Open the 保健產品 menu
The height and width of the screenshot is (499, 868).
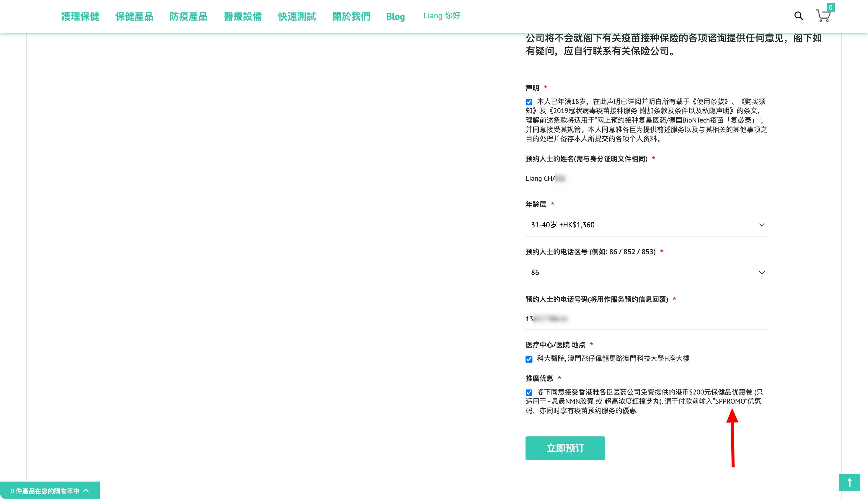(x=135, y=17)
